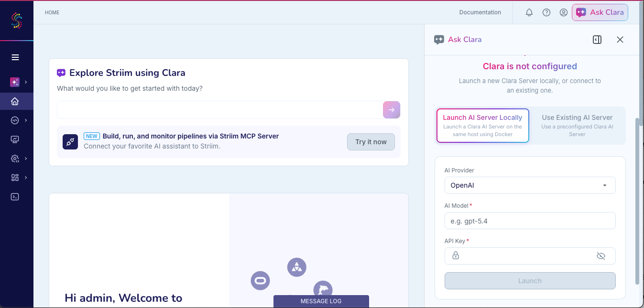The height and width of the screenshot is (308, 644).
Task: Click the Hi admin, Welcome to heading
Action: click(x=123, y=298)
